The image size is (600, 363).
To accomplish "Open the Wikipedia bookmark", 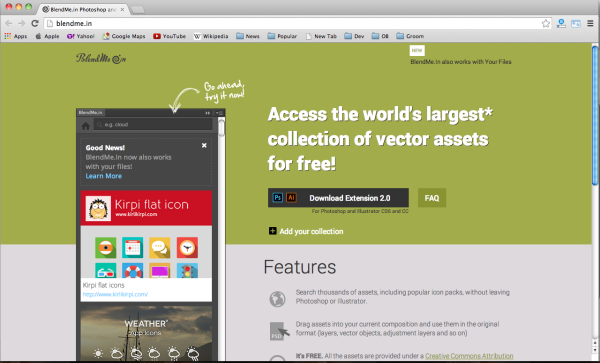I will click(x=211, y=36).
